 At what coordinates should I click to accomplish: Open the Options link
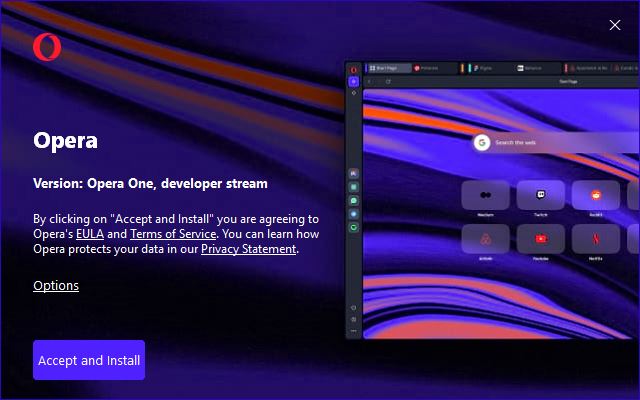coord(56,285)
